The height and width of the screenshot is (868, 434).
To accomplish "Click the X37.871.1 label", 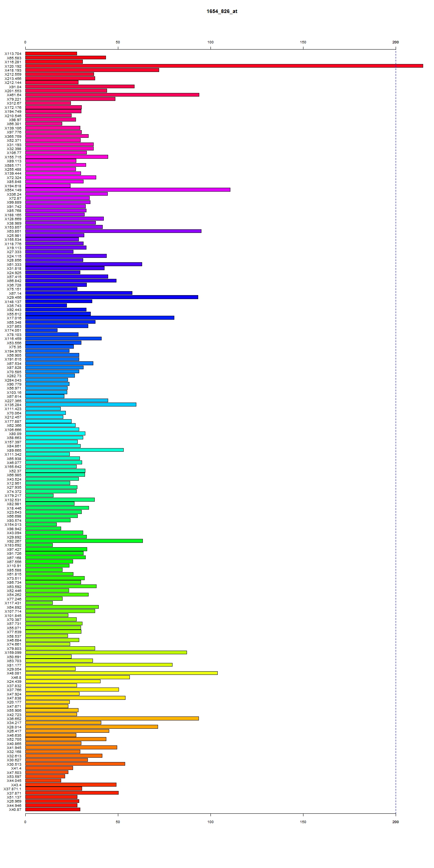I will coord(13,789).
